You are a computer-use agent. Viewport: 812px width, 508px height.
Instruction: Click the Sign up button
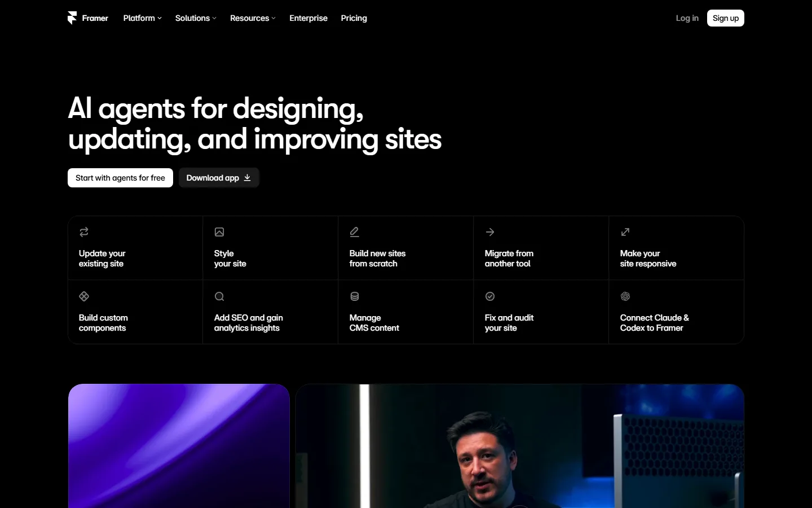click(726, 18)
